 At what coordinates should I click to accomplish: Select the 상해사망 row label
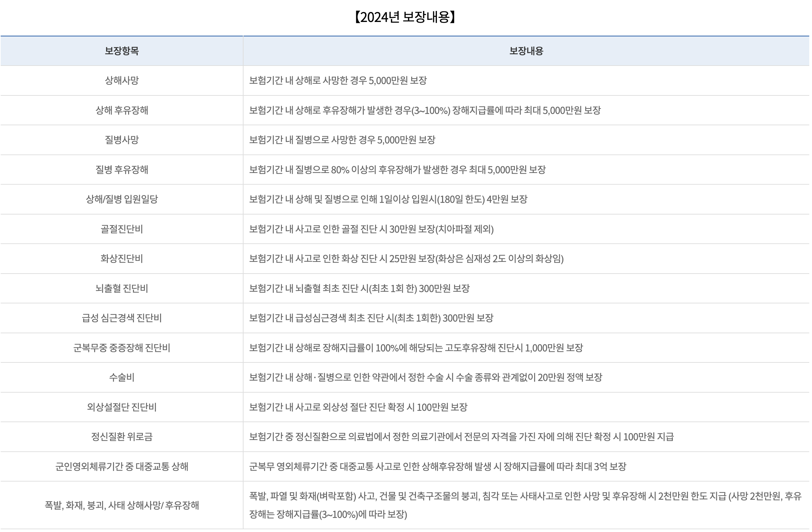pyautogui.click(x=122, y=81)
